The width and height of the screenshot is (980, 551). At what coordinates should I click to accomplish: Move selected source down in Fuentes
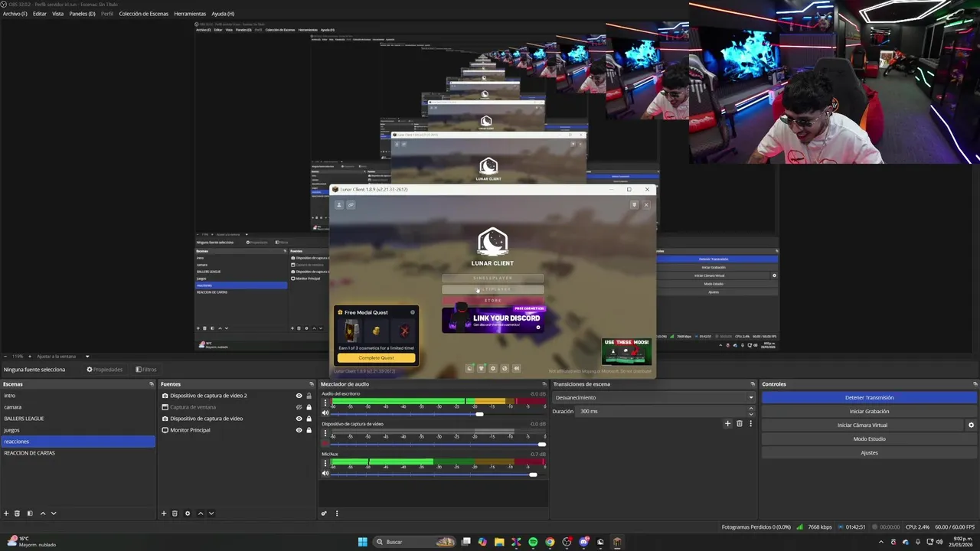click(x=211, y=514)
